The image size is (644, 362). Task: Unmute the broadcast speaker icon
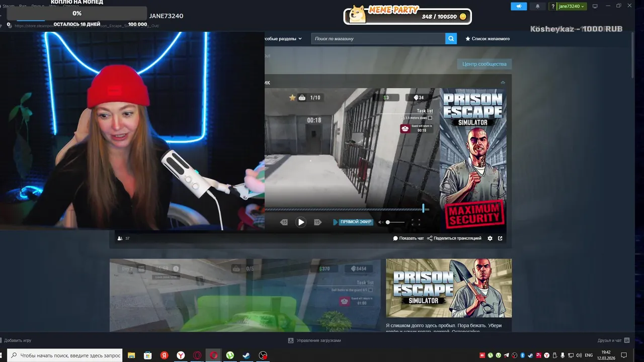click(x=381, y=222)
